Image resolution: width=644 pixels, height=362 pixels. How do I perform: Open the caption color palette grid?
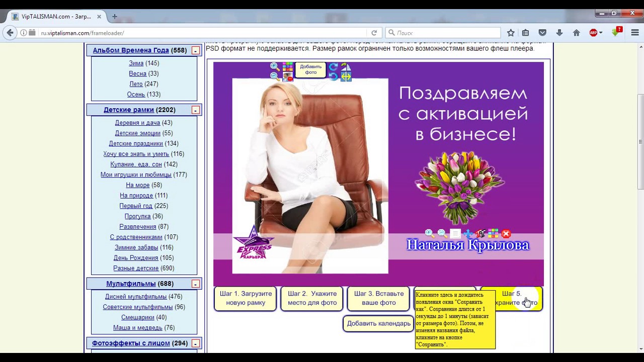click(x=494, y=233)
